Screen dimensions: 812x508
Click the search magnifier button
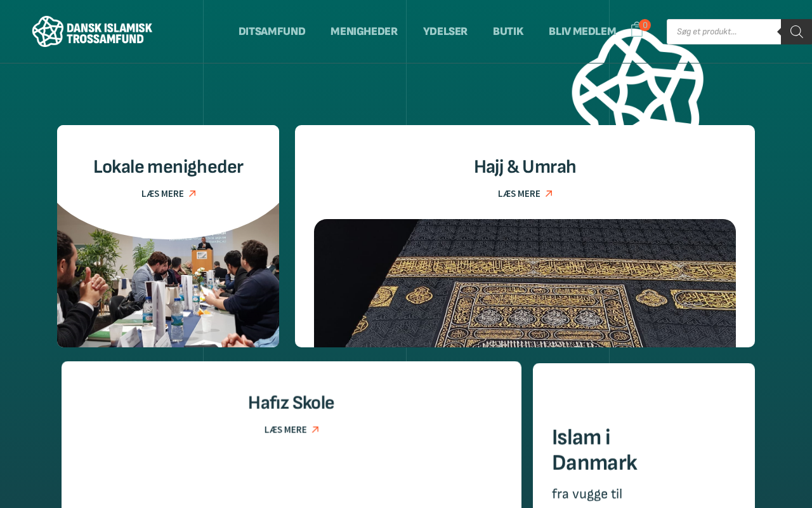[797, 32]
